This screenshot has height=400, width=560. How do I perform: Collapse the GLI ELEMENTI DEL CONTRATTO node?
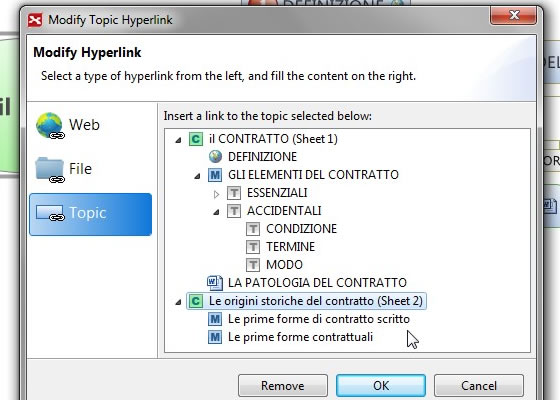tap(197, 176)
